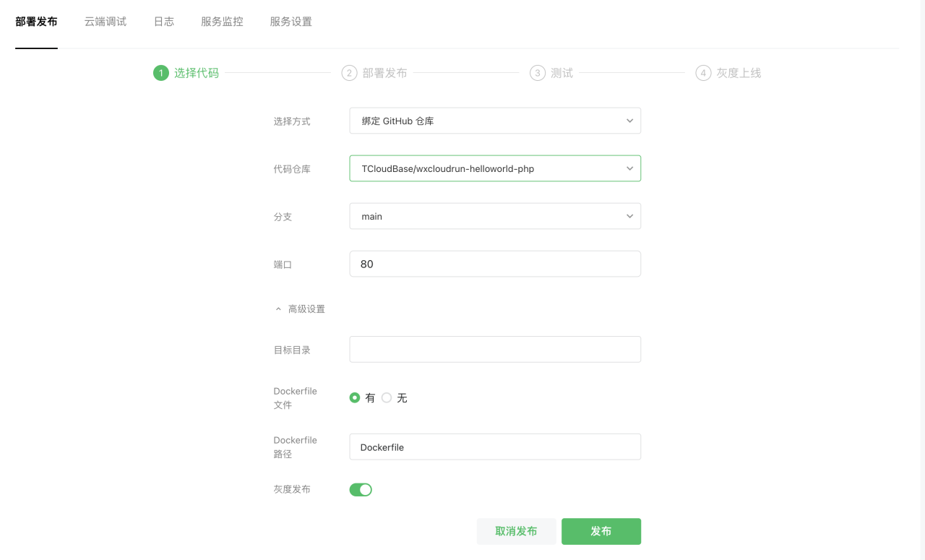Select 有 for Dockerfile 文件
The image size is (925, 560).
354,397
